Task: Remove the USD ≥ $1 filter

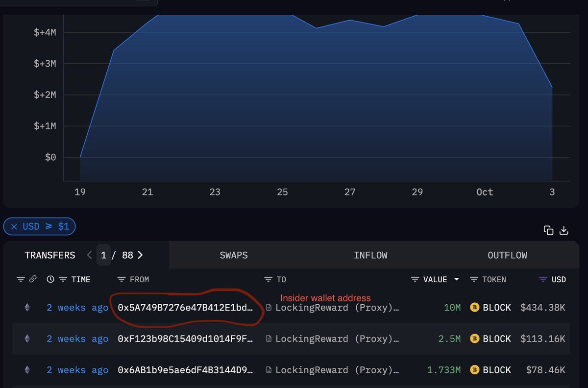Action: (x=15, y=226)
